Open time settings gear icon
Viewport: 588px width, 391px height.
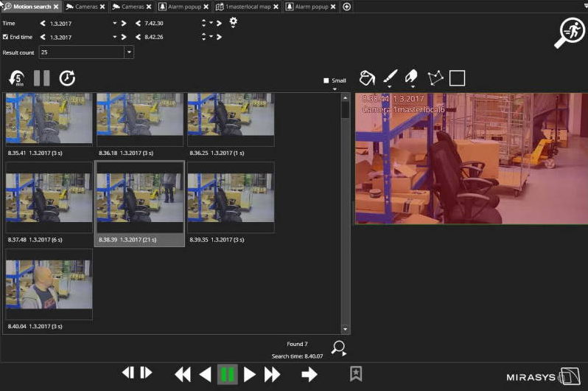pos(234,22)
